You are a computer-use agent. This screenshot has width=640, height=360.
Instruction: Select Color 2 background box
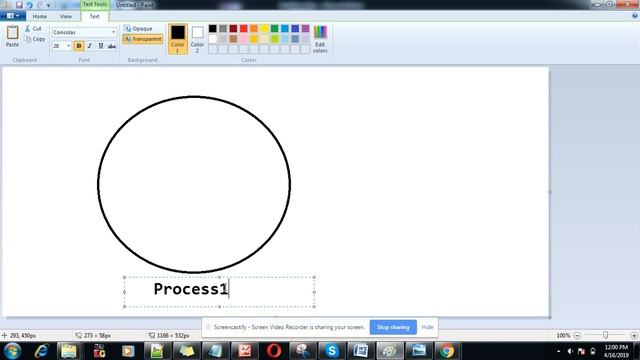(x=197, y=39)
